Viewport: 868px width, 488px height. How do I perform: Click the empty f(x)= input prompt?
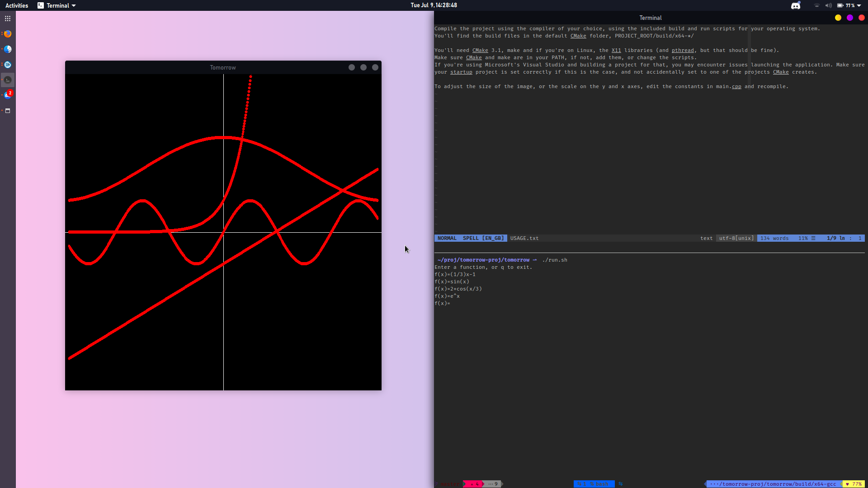point(442,303)
